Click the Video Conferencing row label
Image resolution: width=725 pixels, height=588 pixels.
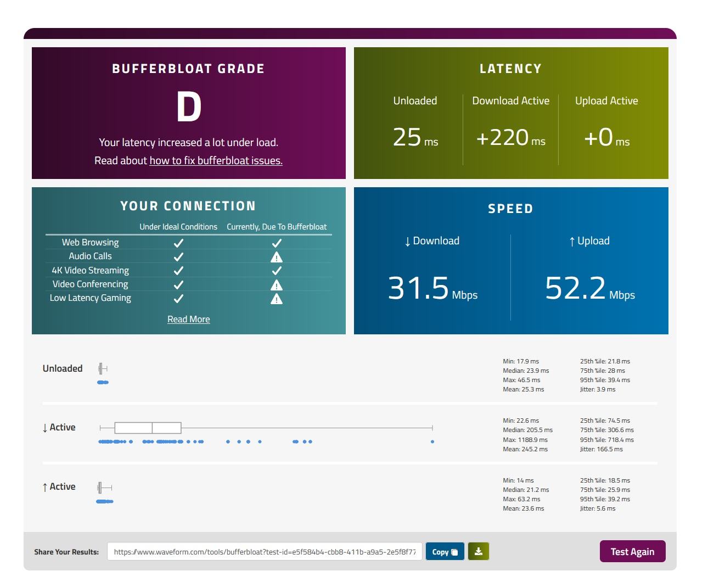coord(90,284)
